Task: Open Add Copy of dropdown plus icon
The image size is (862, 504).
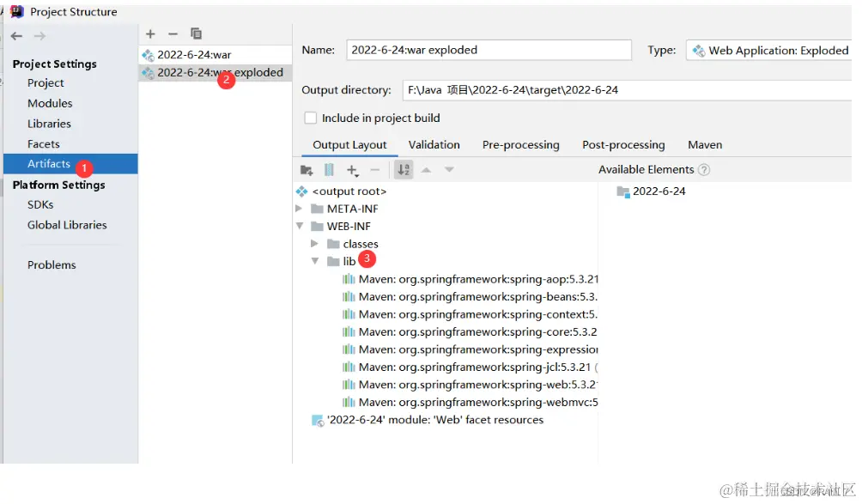Action: pyautogui.click(x=352, y=170)
